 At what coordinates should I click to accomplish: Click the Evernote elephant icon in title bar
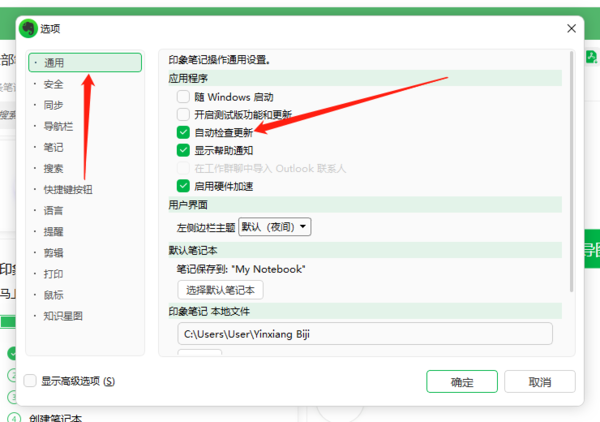[x=27, y=28]
